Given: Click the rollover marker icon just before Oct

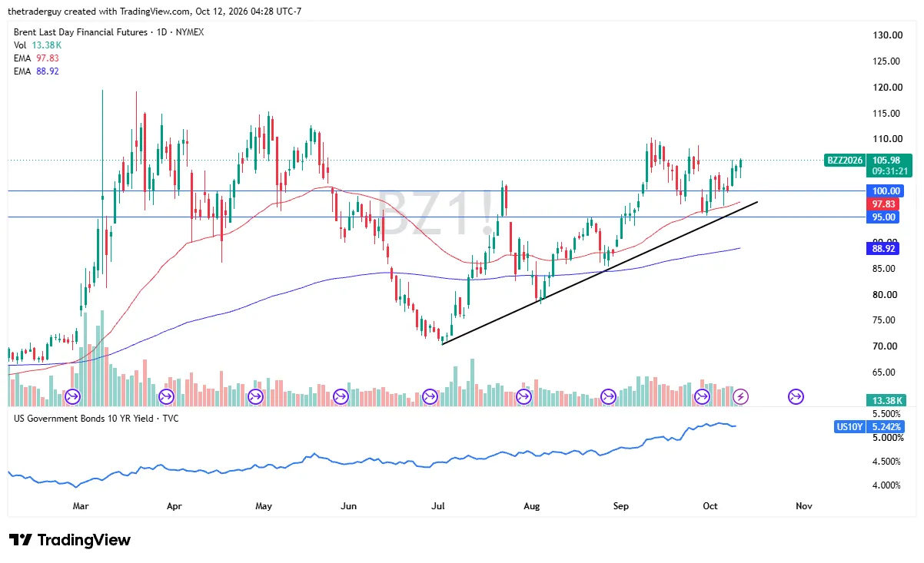Looking at the screenshot, I should tap(702, 397).
